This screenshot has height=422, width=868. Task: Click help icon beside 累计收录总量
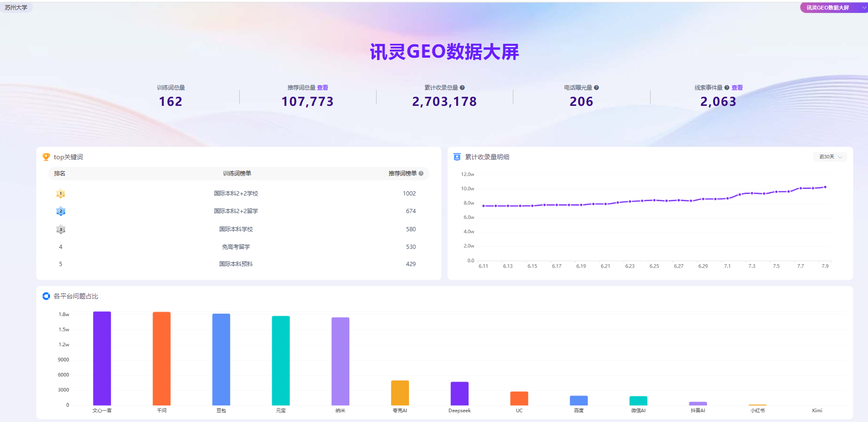point(462,88)
